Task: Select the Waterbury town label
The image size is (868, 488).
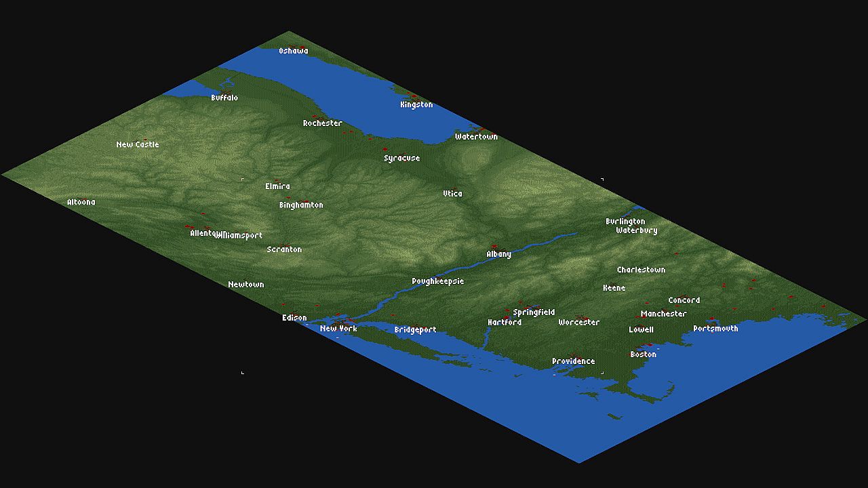Action: coord(637,230)
